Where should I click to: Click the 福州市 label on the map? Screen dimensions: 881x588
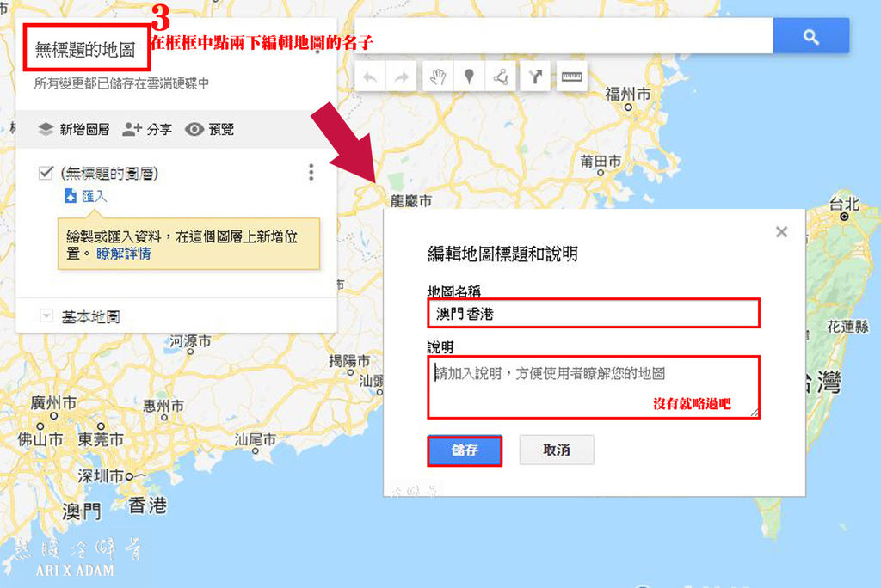click(627, 93)
